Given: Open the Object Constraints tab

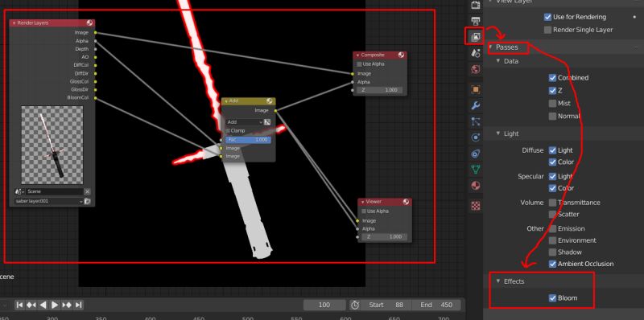Looking at the screenshot, I should (x=475, y=154).
